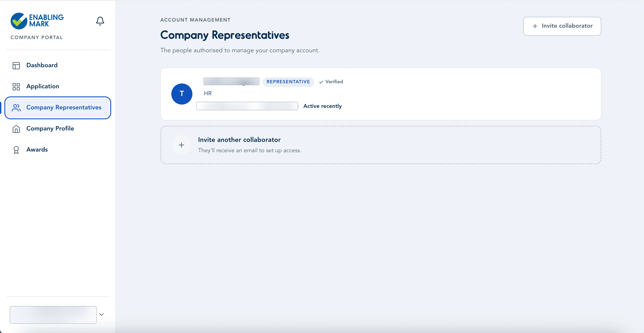The image size is (644, 333).
Task: Select Company Representatives in sidebar
Action: tap(58, 107)
